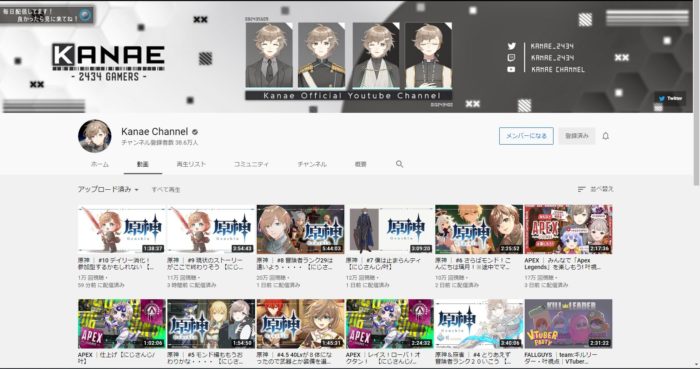Open the 原神 #10 video thumbnail

121,229
